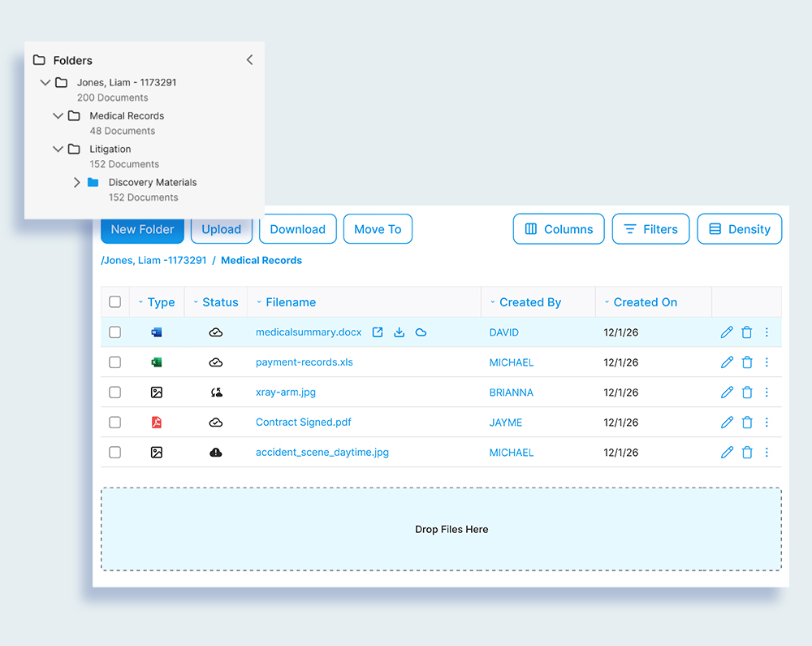Select checkbox for Contract Signed.pdf row

click(115, 423)
